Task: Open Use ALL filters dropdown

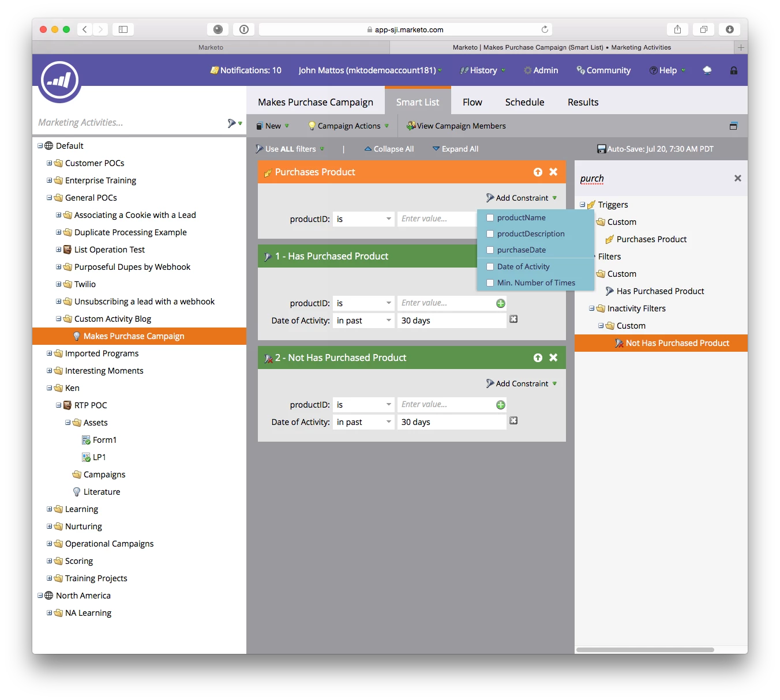Action: pyautogui.click(x=290, y=149)
